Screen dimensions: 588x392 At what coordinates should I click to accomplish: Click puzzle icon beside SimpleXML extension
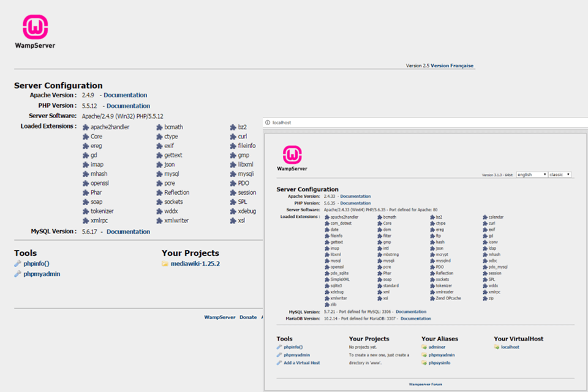pos(327,279)
